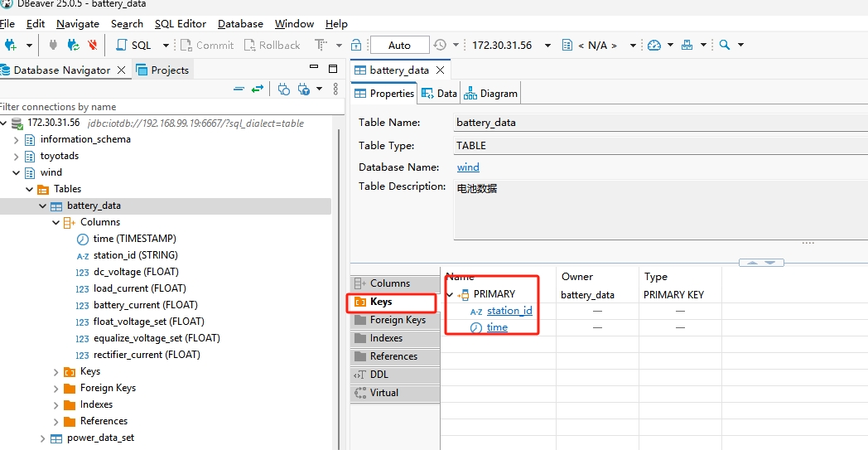The width and height of the screenshot is (868, 450).
Task: Open the Dashboard toolbar icon
Action: (x=655, y=45)
